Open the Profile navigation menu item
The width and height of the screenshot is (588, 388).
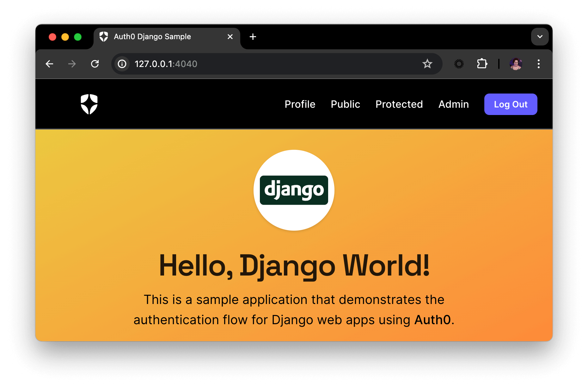(x=300, y=104)
